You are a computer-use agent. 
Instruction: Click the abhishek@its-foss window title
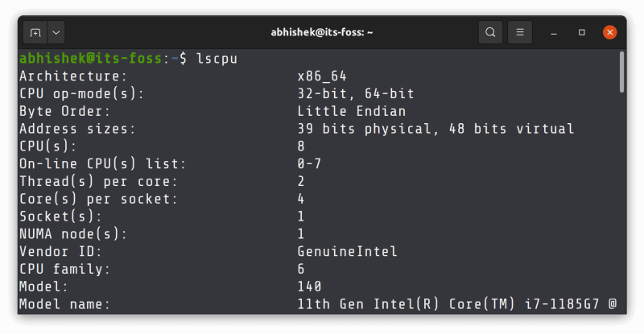(x=321, y=33)
